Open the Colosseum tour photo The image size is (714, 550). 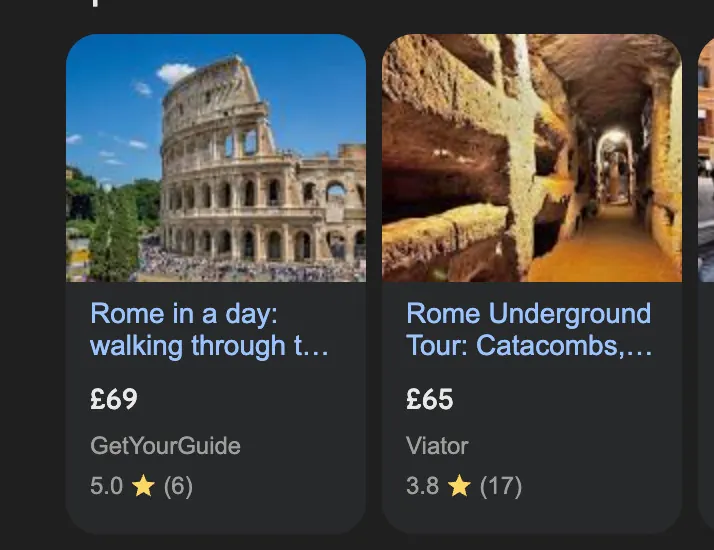[216, 158]
